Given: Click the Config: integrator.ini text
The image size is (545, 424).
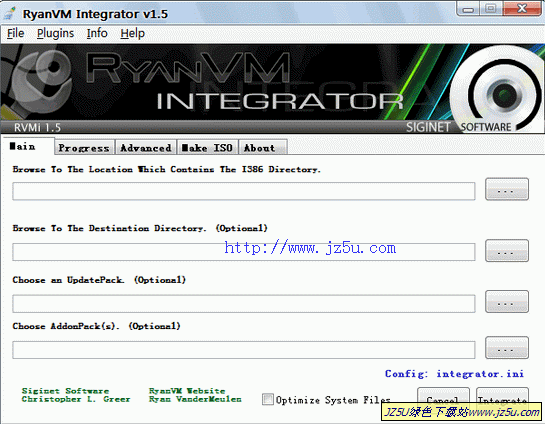Looking at the screenshot, I should point(454,374).
